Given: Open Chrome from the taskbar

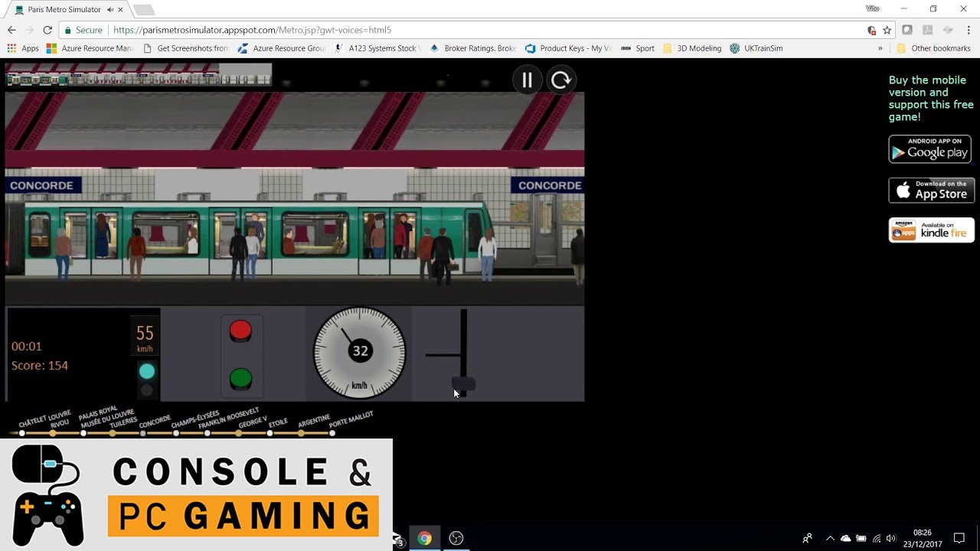Looking at the screenshot, I should click(424, 538).
